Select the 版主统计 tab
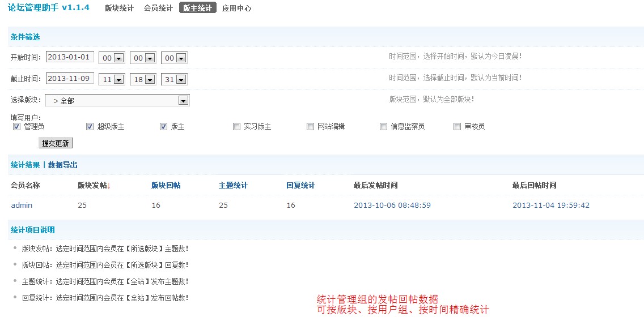The width and height of the screenshot is (644, 334). click(x=197, y=8)
